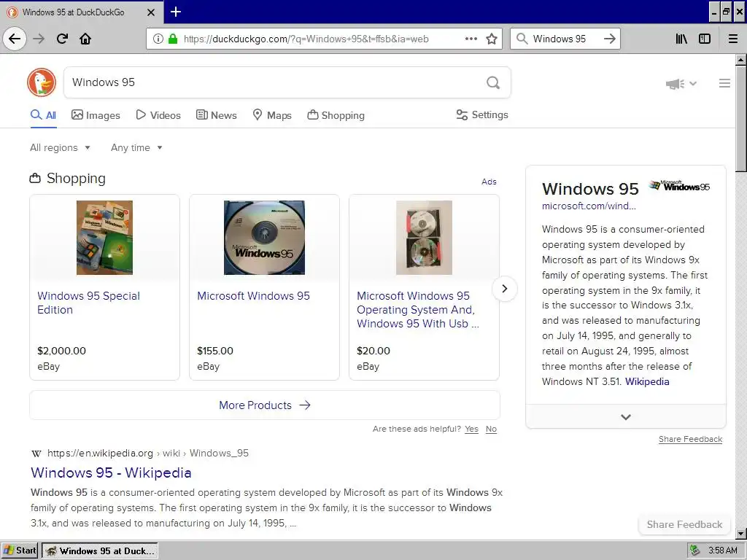Go back with the browser back arrow
This screenshot has height=560, width=747.
click(15, 39)
